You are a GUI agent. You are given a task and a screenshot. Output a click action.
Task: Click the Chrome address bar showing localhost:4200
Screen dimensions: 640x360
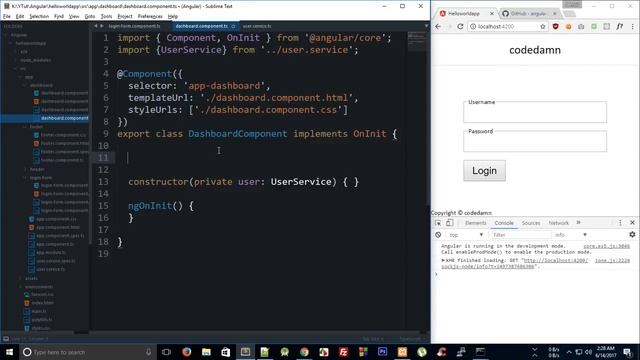click(x=506, y=27)
